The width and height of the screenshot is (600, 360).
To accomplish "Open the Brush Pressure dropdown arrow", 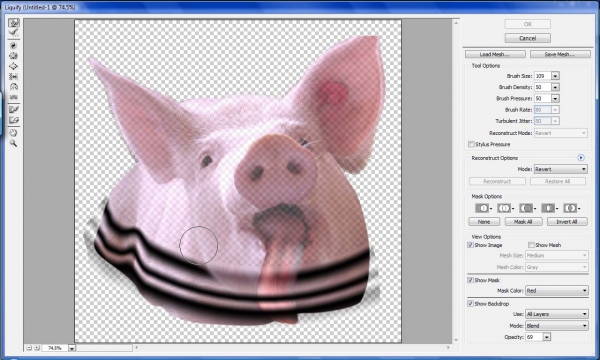I will point(555,98).
